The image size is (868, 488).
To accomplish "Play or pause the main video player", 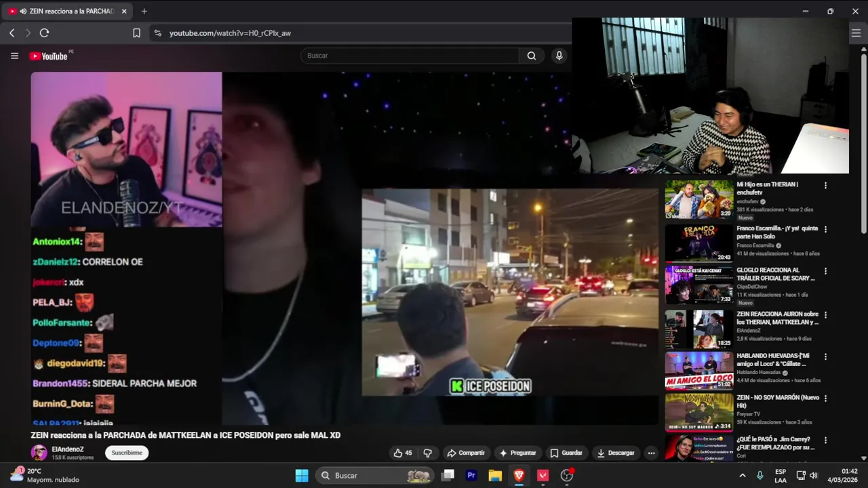I will tap(344, 248).
